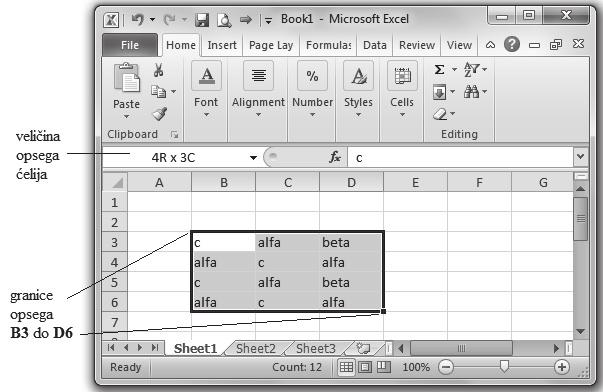Screen dimensions: 603x392
Task: Open Excel Help question mark icon
Action: click(x=512, y=45)
